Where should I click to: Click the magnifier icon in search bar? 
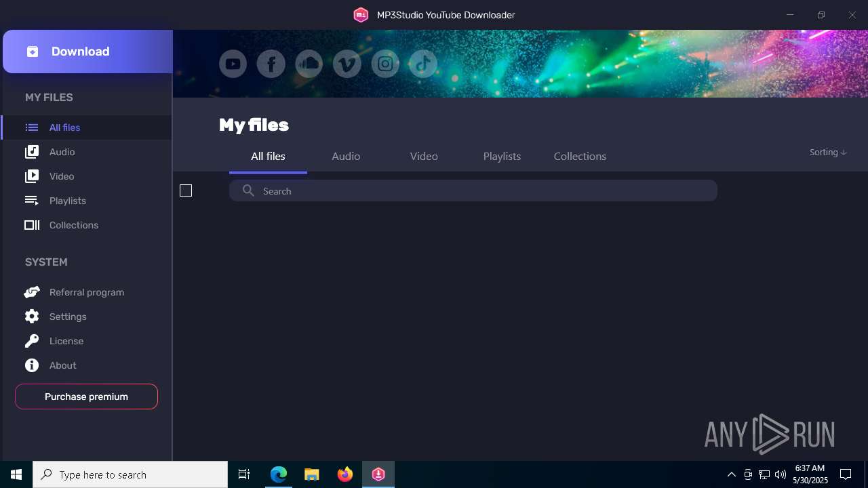point(248,191)
